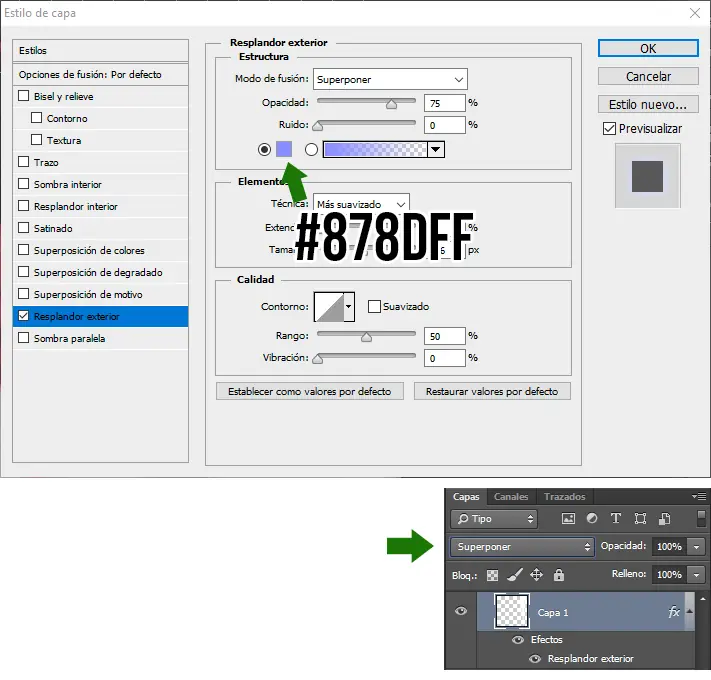The width and height of the screenshot is (711, 680).
Task: Open the Tipo filter dropdown in Capas
Action: [494, 519]
